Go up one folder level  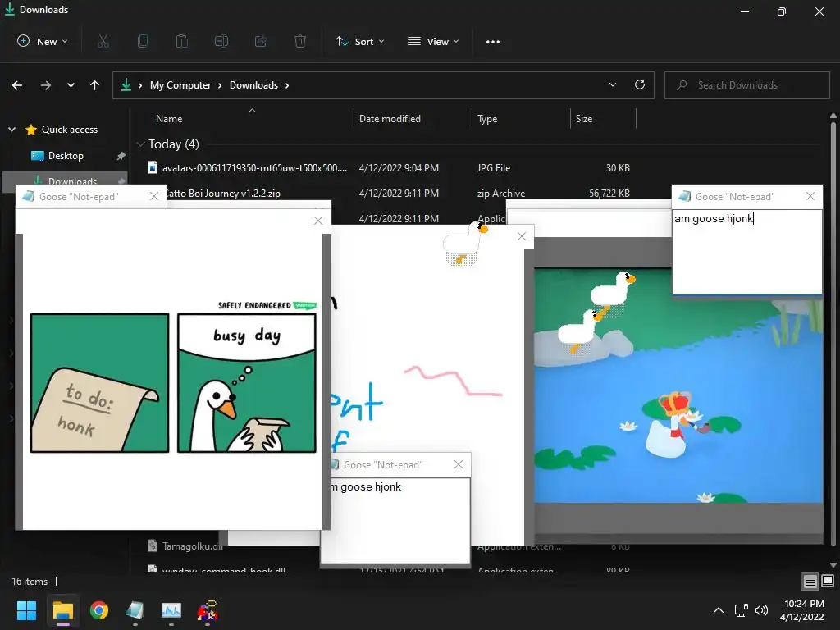[95, 85]
